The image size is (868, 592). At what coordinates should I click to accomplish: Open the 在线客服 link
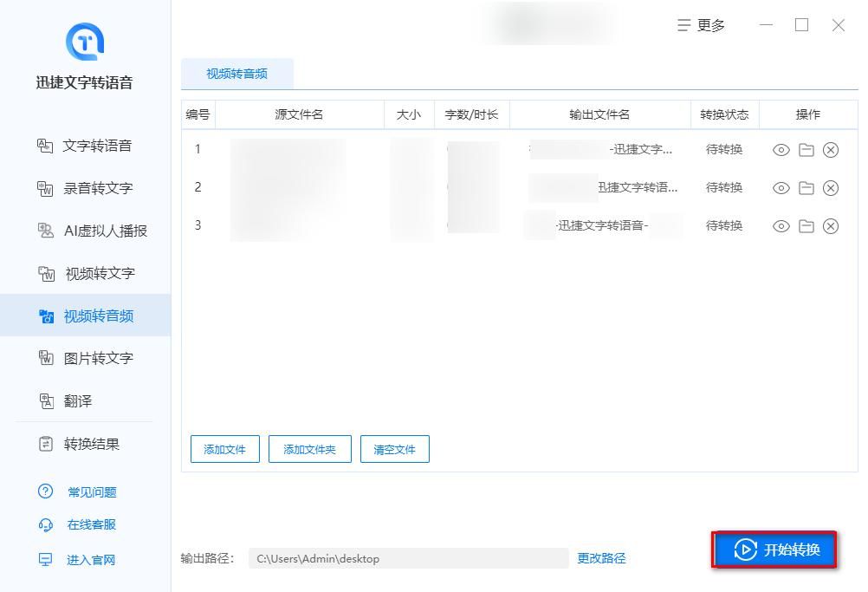click(91, 524)
